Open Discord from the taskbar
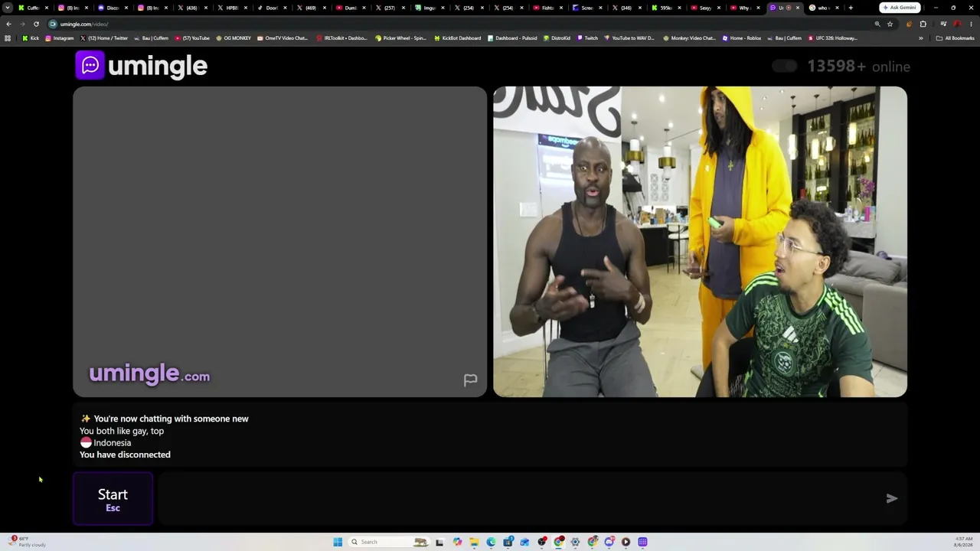The image size is (980, 551). pyautogui.click(x=609, y=542)
